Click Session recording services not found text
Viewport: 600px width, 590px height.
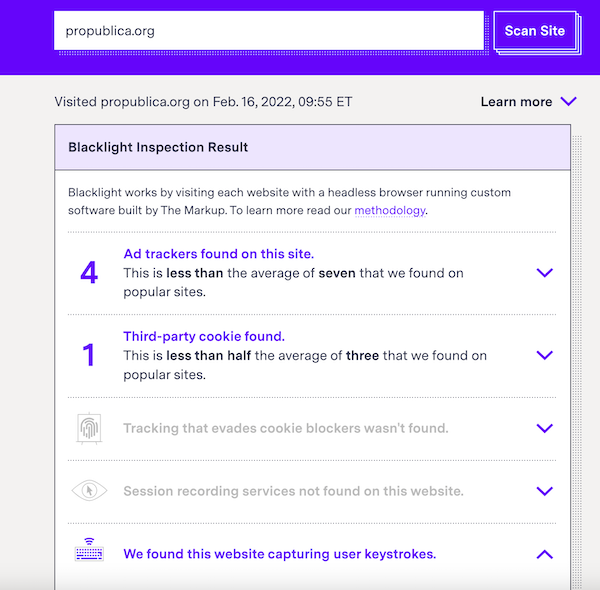293,491
